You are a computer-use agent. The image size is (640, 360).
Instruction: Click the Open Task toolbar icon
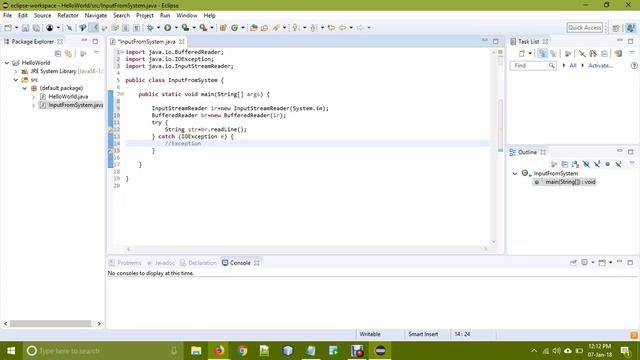coord(264,28)
